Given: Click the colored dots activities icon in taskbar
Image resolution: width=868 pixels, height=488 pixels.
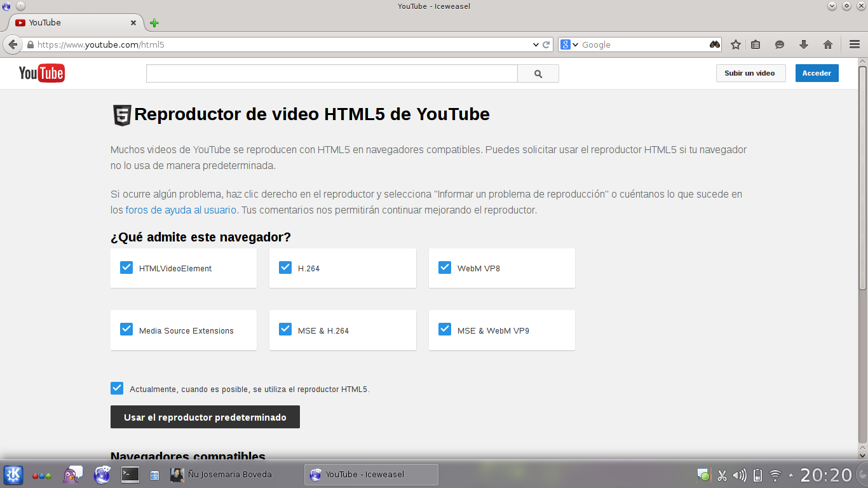Looking at the screenshot, I should click(x=42, y=475).
